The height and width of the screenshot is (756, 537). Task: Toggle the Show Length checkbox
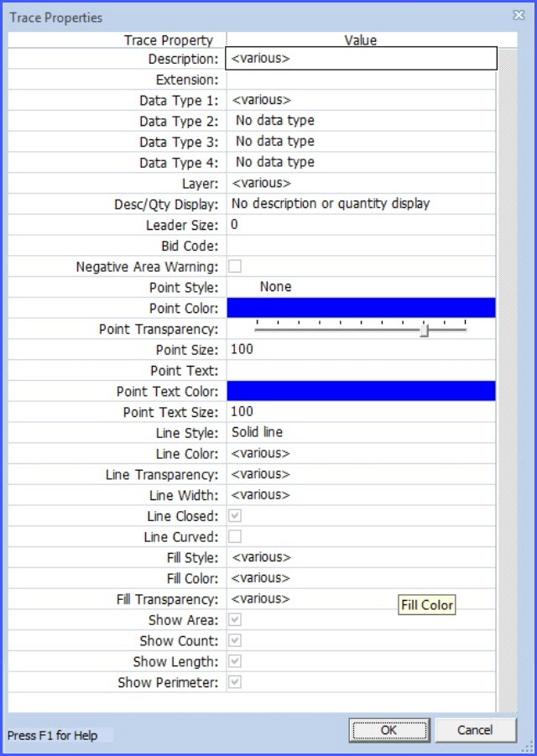(x=235, y=661)
